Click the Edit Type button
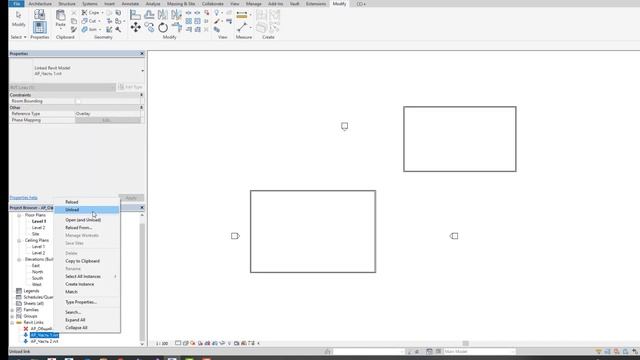 131,87
